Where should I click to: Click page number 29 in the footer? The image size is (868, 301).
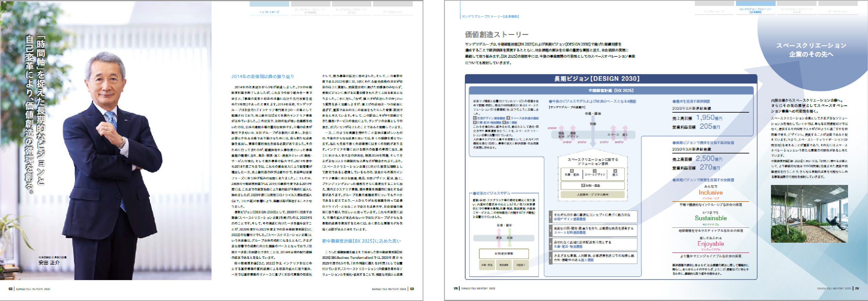click(857, 288)
